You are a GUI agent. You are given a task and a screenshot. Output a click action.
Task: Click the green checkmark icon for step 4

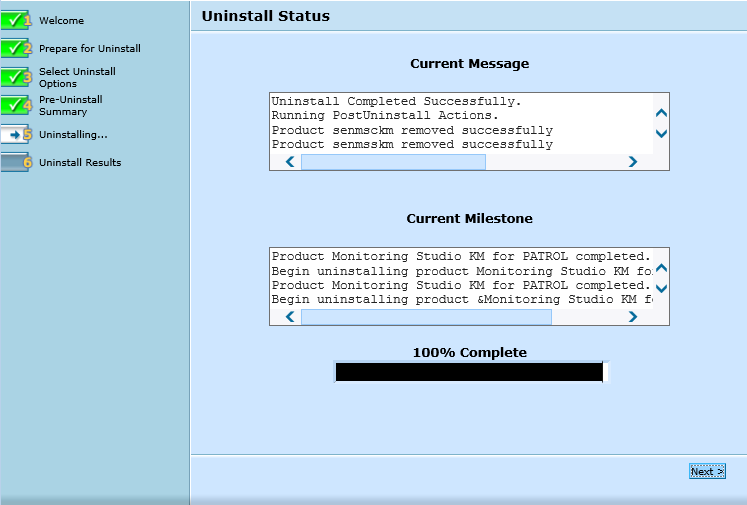coord(15,105)
